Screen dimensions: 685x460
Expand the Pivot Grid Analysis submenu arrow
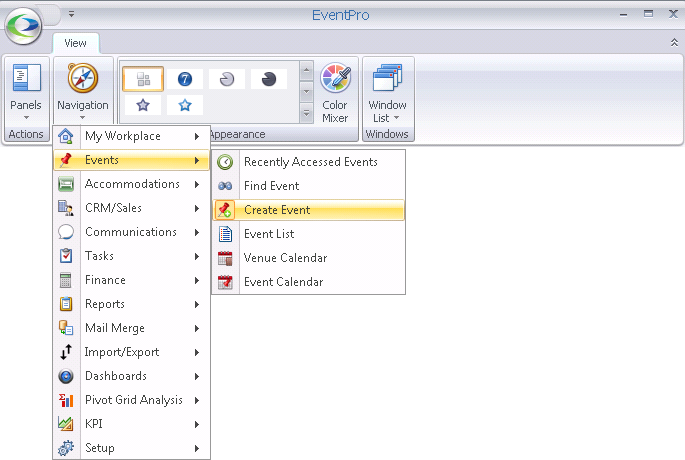tap(197, 401)
